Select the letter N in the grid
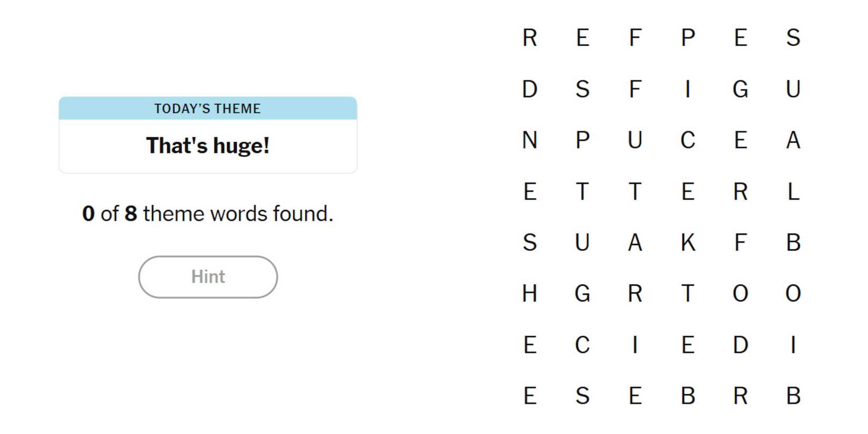 [530, 140]
